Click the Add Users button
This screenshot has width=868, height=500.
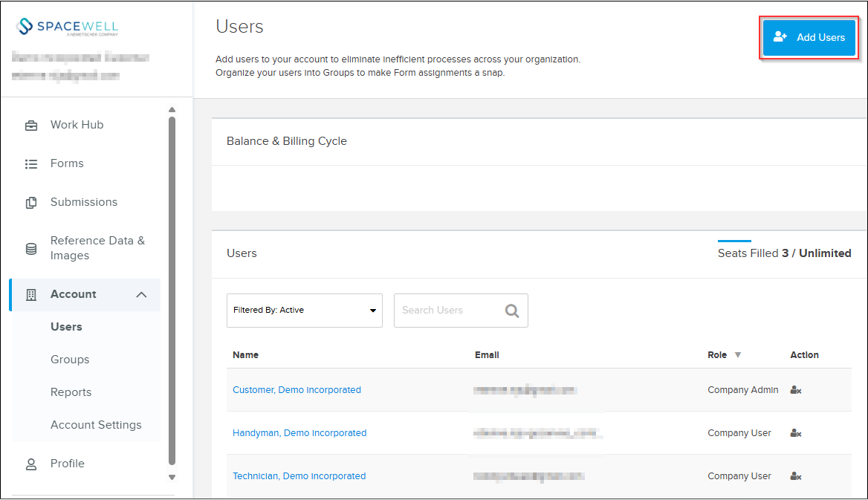point(809,38)
